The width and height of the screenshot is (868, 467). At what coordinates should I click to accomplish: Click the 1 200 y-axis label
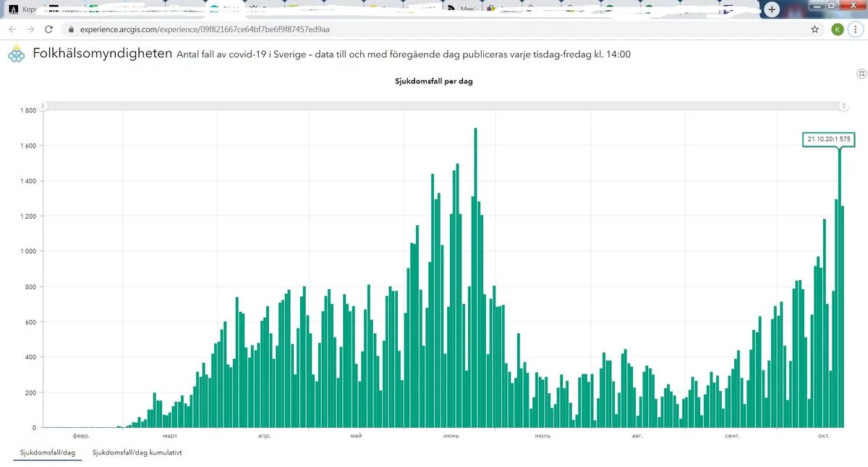pos(27,216)
